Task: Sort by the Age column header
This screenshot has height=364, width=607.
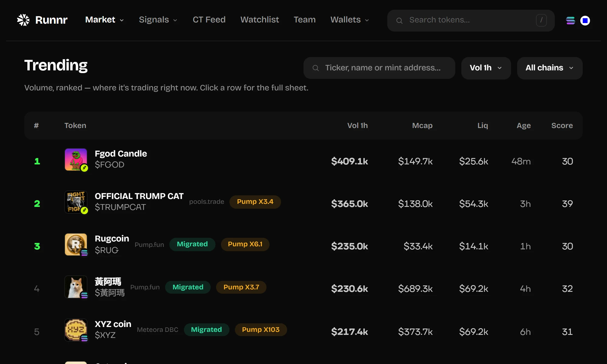Action: click(524, 126)
